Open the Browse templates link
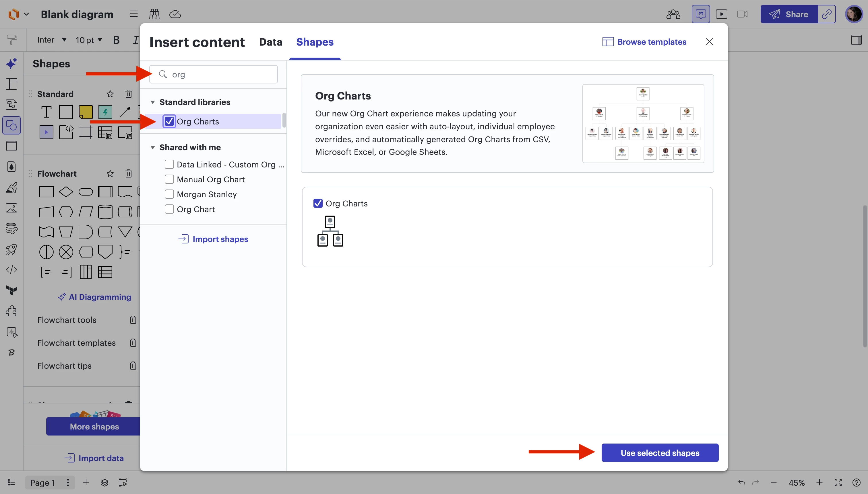 point(644,42)
